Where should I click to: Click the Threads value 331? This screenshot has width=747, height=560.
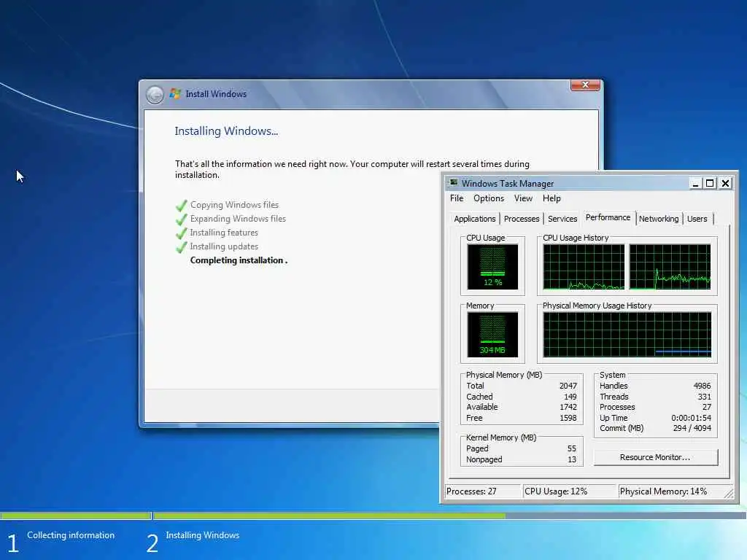705,397
